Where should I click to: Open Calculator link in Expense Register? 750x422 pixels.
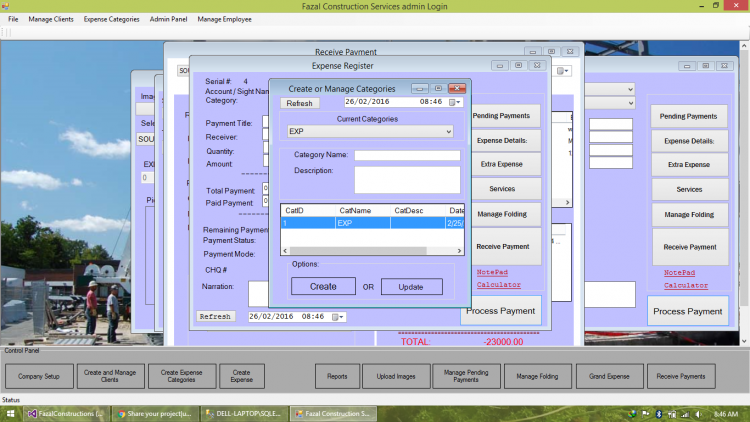click(498, 285)
